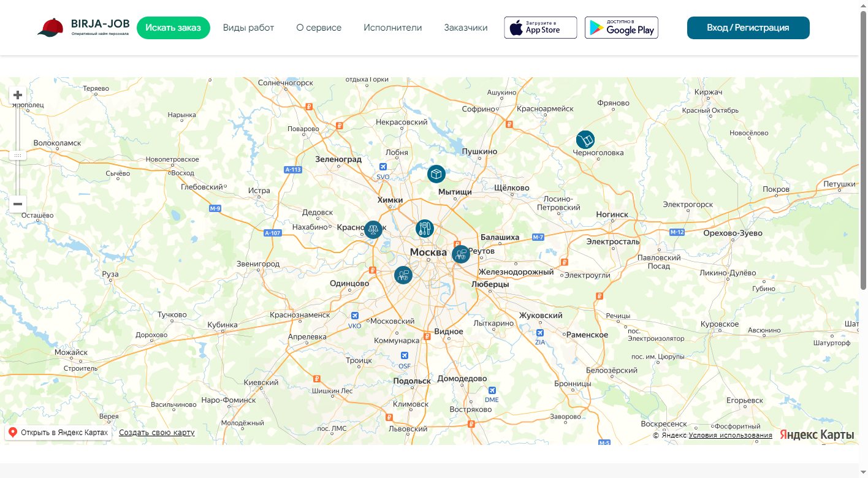This screenshot has width=868, height=478.
Task: Click the DME airport plane icon
Action: [492, 390]
